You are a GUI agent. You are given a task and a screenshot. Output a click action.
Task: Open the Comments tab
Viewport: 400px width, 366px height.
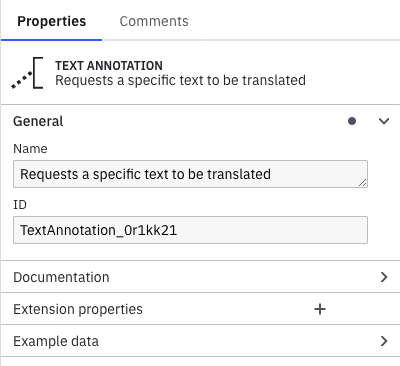point(154,21)
